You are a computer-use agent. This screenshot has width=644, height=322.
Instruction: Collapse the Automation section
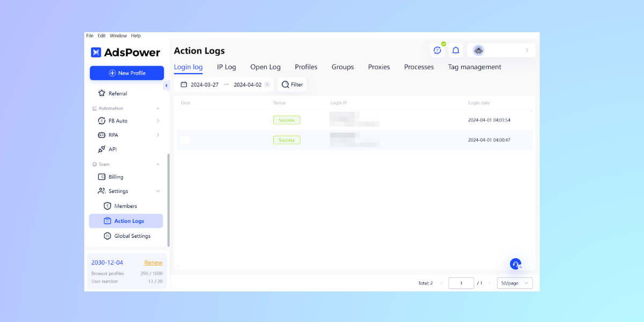click(157, 108)
